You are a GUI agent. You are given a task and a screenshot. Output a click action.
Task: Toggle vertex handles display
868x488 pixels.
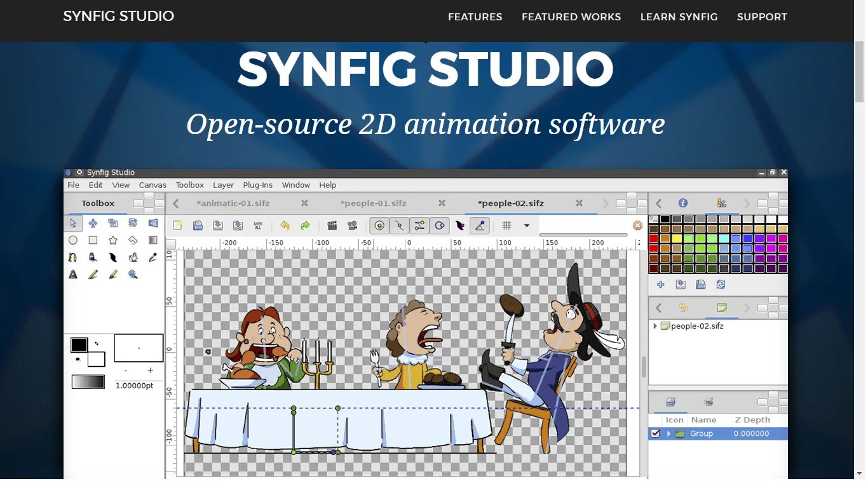click(x=399, y=226)
